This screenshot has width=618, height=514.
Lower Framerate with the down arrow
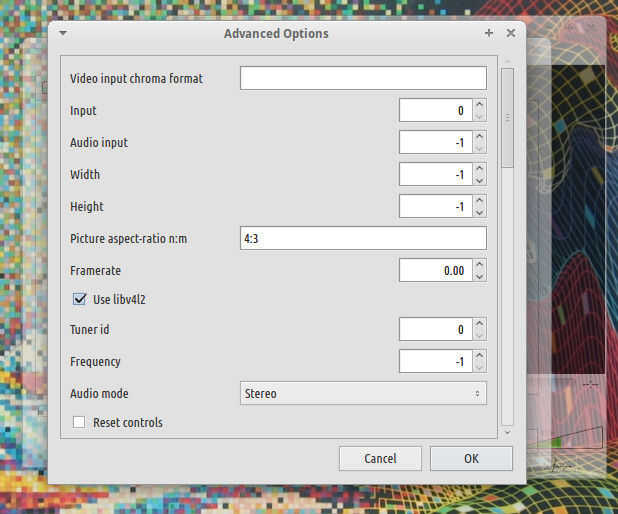pos(479,276)
